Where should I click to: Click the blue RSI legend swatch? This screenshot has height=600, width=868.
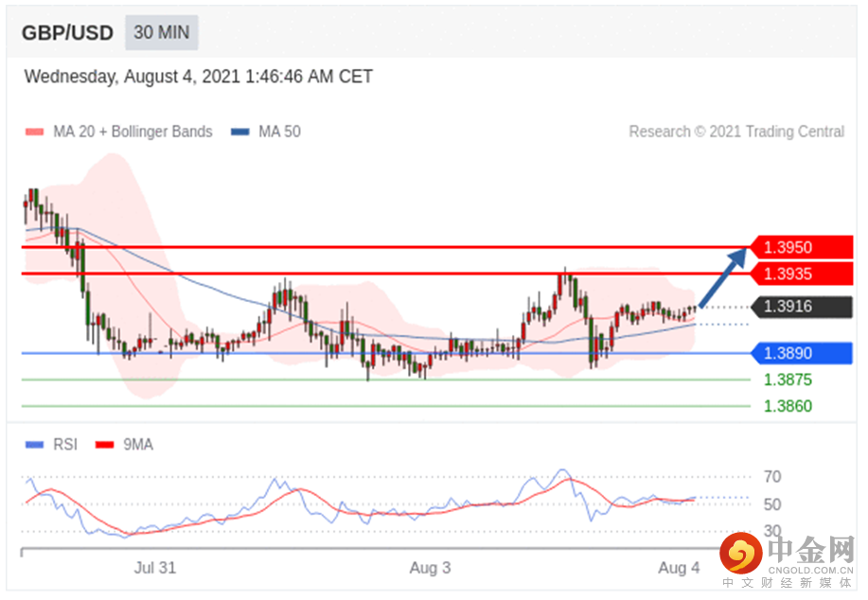(34, 445)
